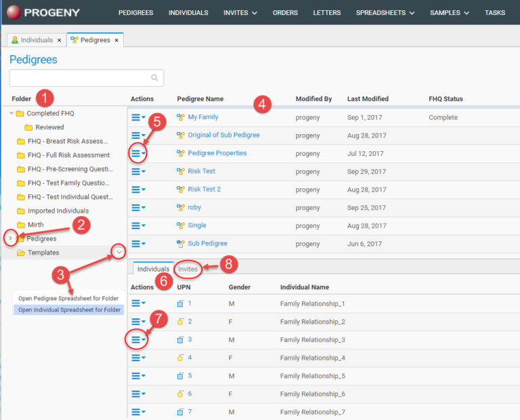Click the female icon next to UPN 2
Screen dimensions: 520x420
pyautogui.click(x=181, y=322)
